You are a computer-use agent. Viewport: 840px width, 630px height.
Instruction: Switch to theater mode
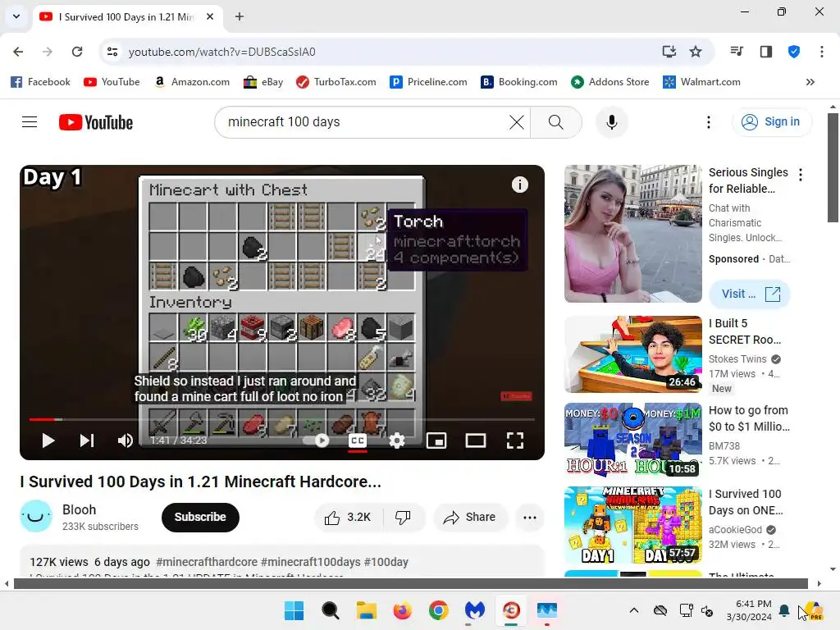(476, 441)
